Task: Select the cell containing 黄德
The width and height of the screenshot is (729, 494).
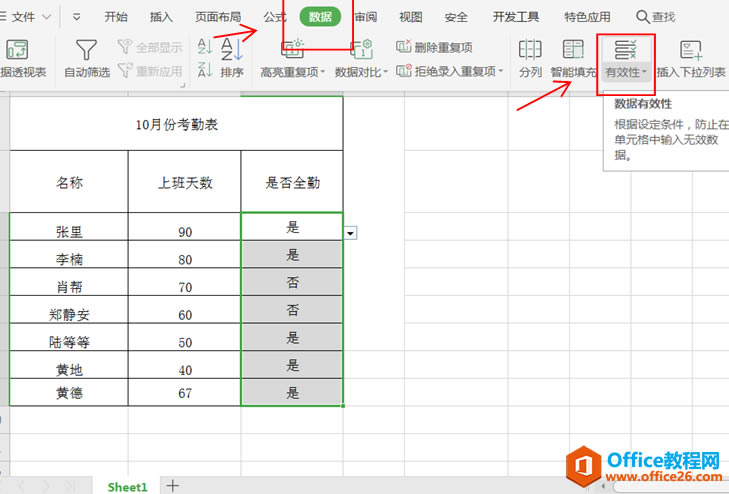Action: 69,392
